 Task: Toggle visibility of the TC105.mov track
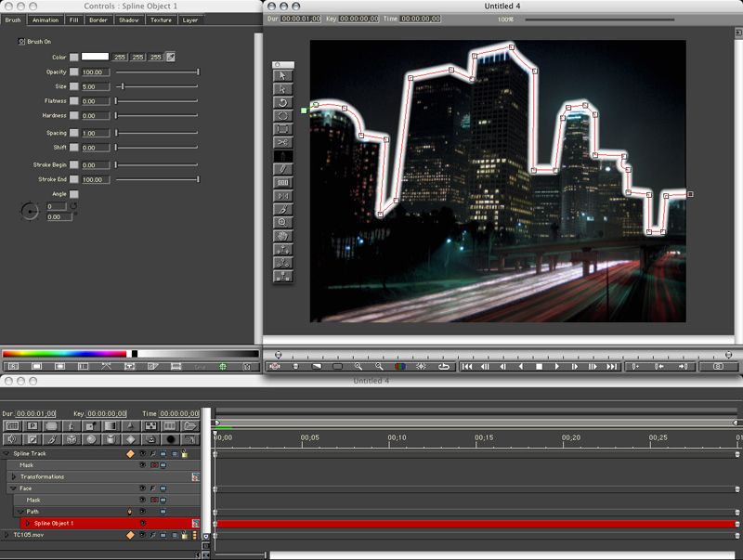142,535
